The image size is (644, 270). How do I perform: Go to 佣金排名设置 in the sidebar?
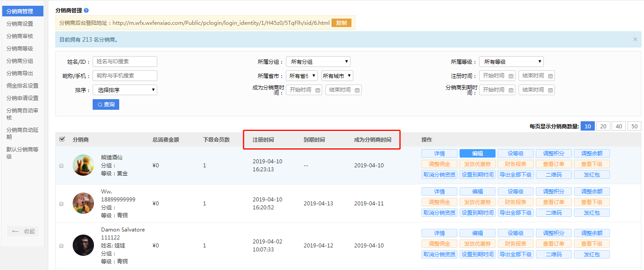point(22,86)
